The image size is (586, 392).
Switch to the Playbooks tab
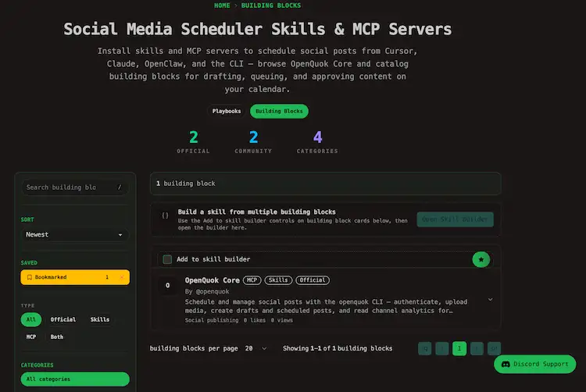(227, 111)
